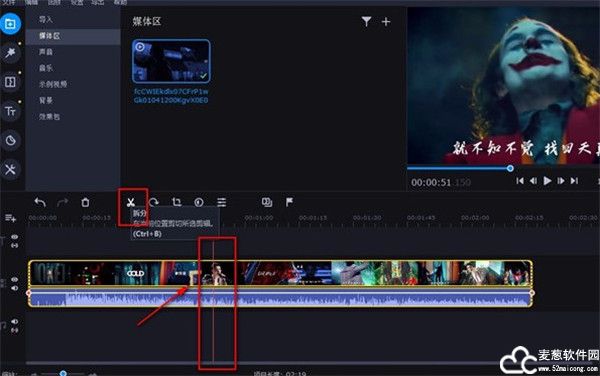The height and width of the screenshot is (376, 600).
Task: Mute the video track speaker icon
Action: tap(15, 288)
